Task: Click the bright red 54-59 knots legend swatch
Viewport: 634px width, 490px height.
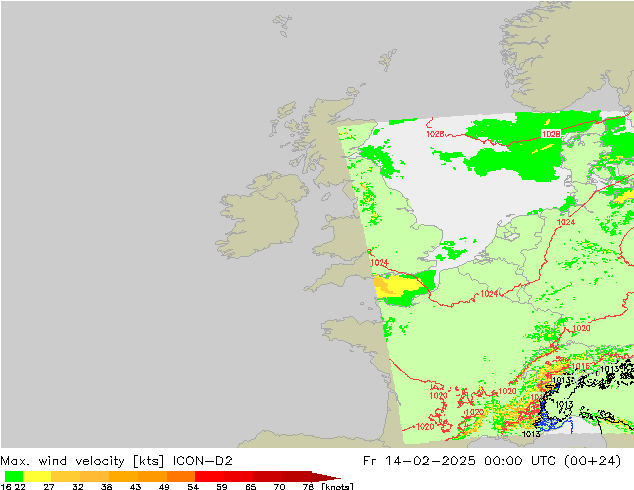Action: 209,476
